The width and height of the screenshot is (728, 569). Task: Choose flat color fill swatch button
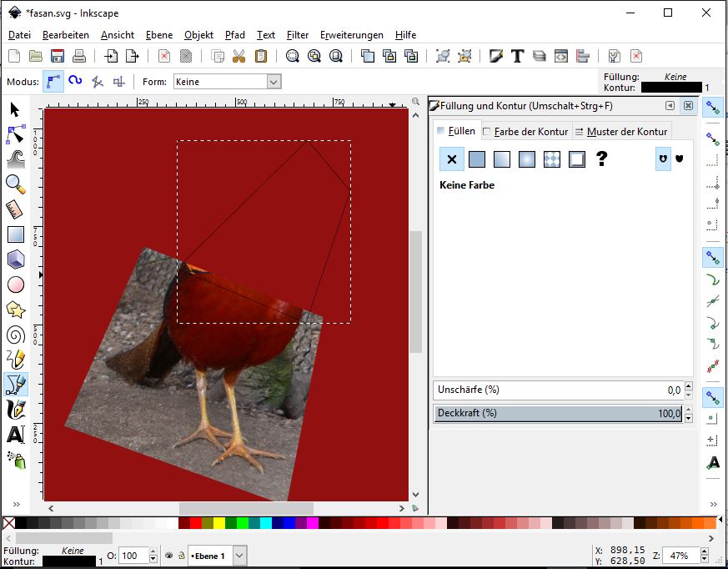click(476, 159)
